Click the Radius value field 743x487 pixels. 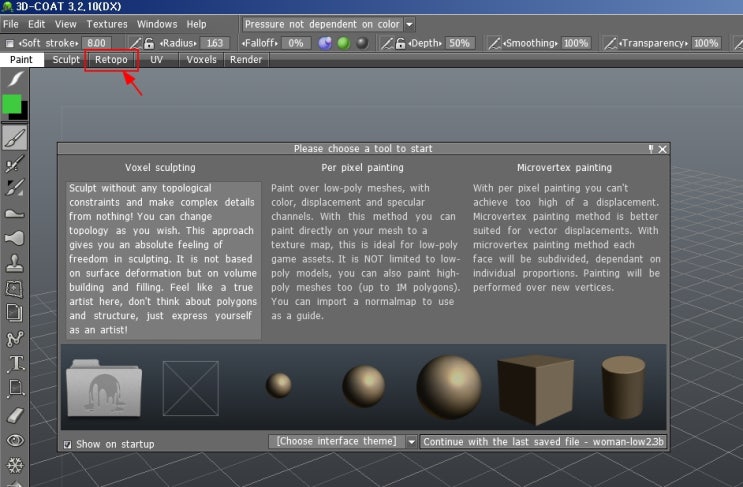[x=215, y=43]
